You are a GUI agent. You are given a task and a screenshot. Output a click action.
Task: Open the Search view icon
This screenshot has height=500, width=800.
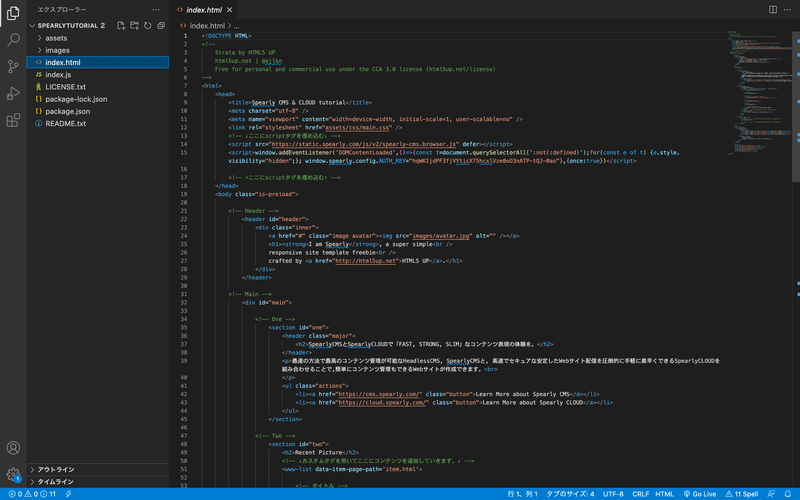(x=13, y=40)
